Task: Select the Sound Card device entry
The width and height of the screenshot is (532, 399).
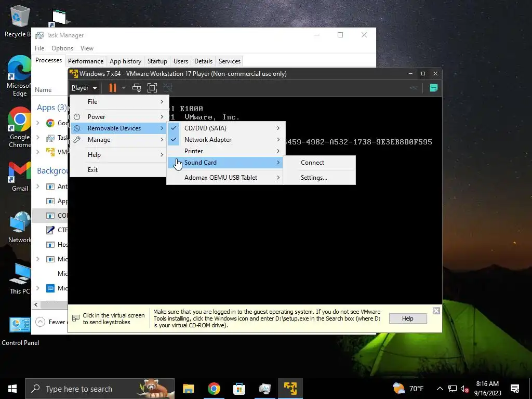Action: tap(225, 163)
